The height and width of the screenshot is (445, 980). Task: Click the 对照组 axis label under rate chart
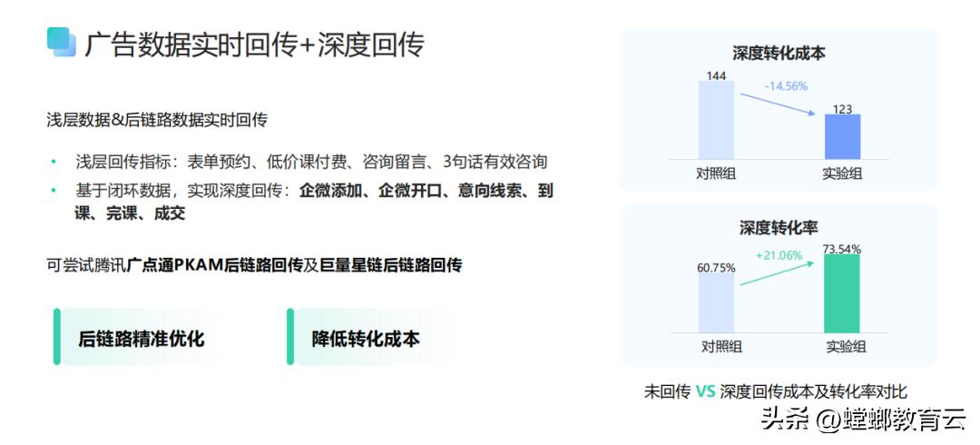721,346
